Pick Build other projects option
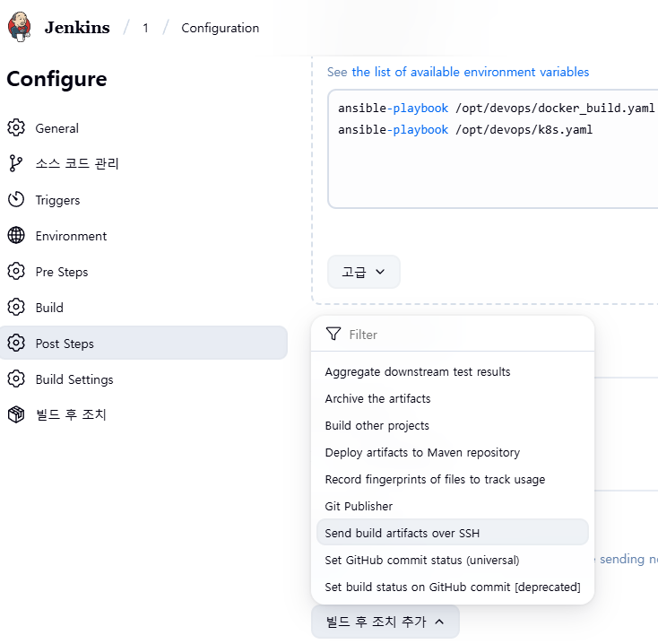The height and width of the screenshot is (644, 658). coord(377,425)
